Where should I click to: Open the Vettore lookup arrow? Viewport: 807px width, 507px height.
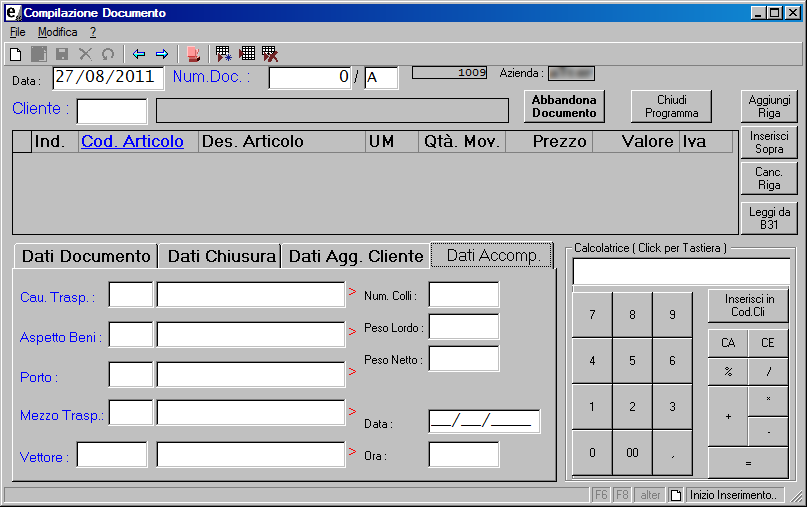(x=352, y=451)
